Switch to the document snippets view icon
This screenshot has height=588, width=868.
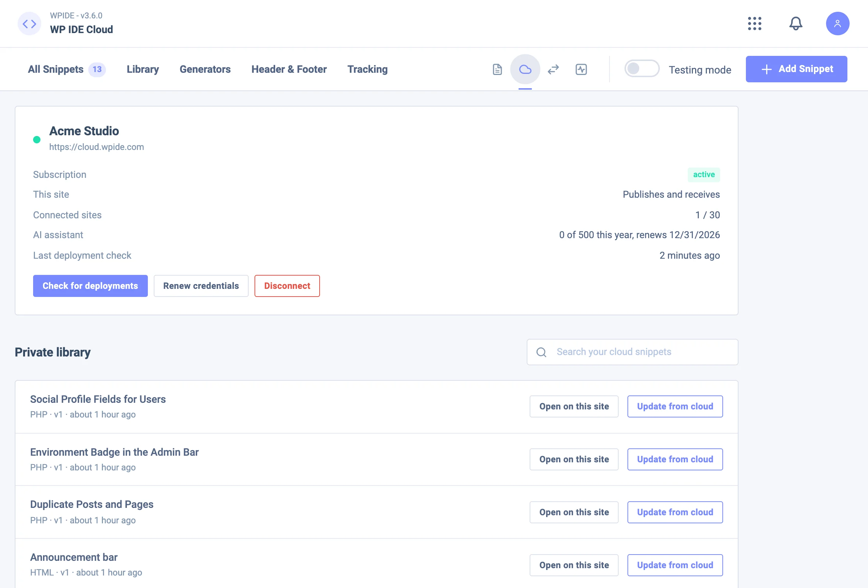497,69
